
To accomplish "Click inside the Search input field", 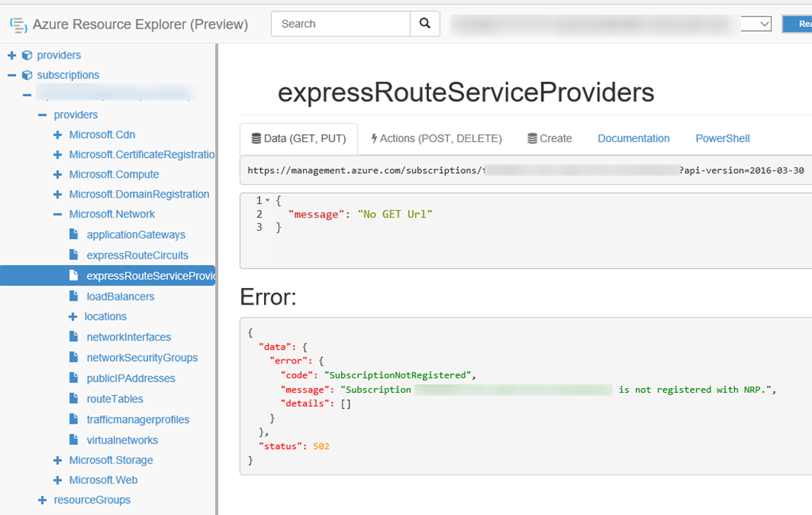I will [x=341, y=24].
